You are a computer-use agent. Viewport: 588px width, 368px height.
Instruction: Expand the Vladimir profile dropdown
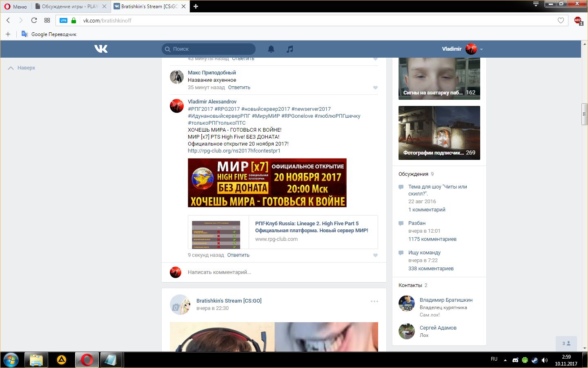pyautogui.click(x=462, y=49)
